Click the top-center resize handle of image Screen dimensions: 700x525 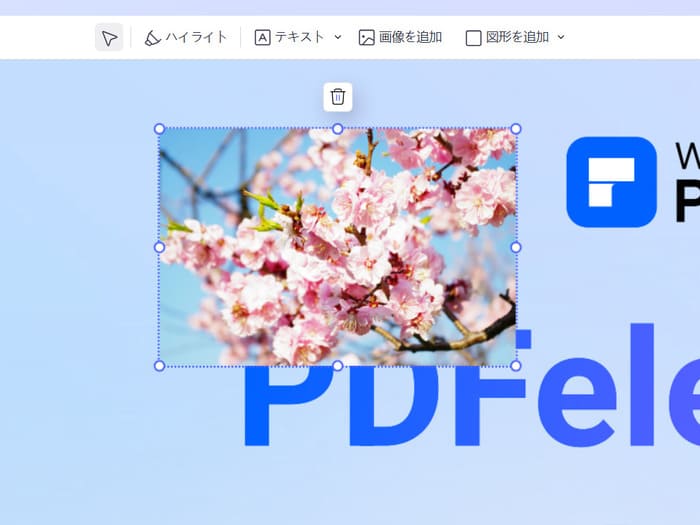338,129
